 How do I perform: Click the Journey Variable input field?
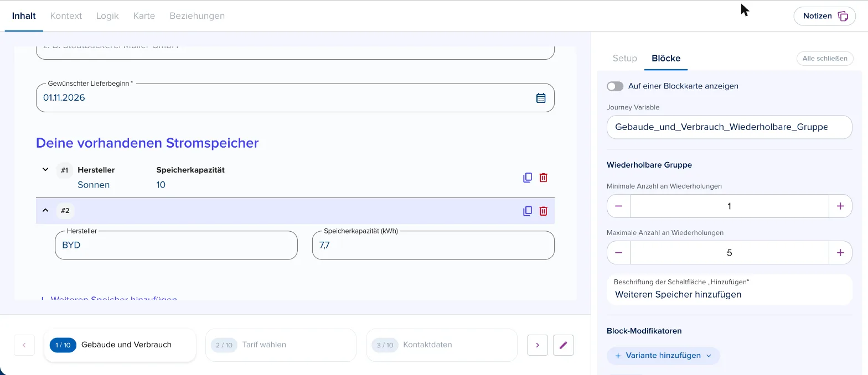[730, 127]
